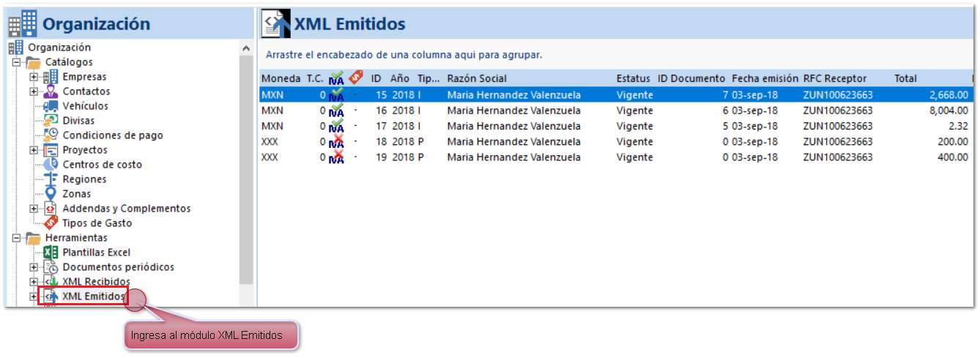Select the Vehículos tree item
This screenshot has width=980, height=358.
(x=86, y=106)
